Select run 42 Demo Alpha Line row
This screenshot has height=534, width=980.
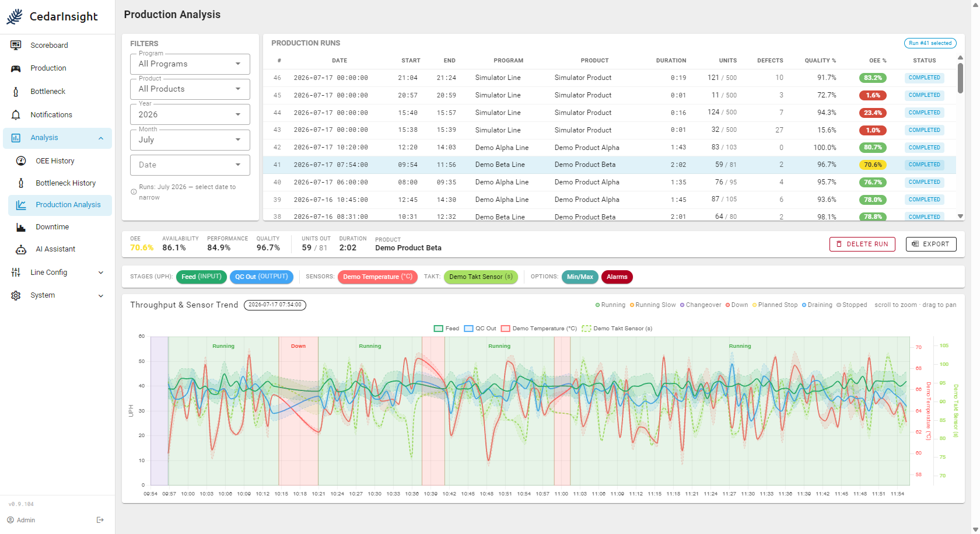610,148
